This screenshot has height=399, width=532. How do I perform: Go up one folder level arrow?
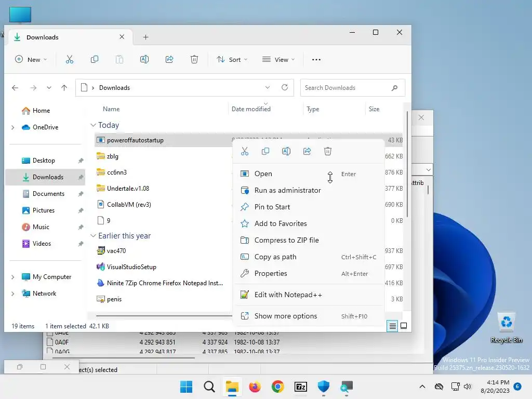click(x=64, y=88)
